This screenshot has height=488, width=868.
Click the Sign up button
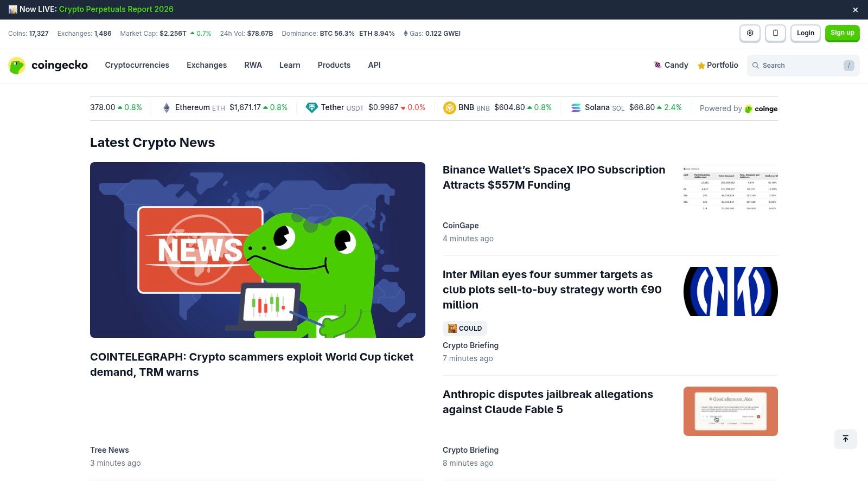pyautogui.click(x=843, y=33)
